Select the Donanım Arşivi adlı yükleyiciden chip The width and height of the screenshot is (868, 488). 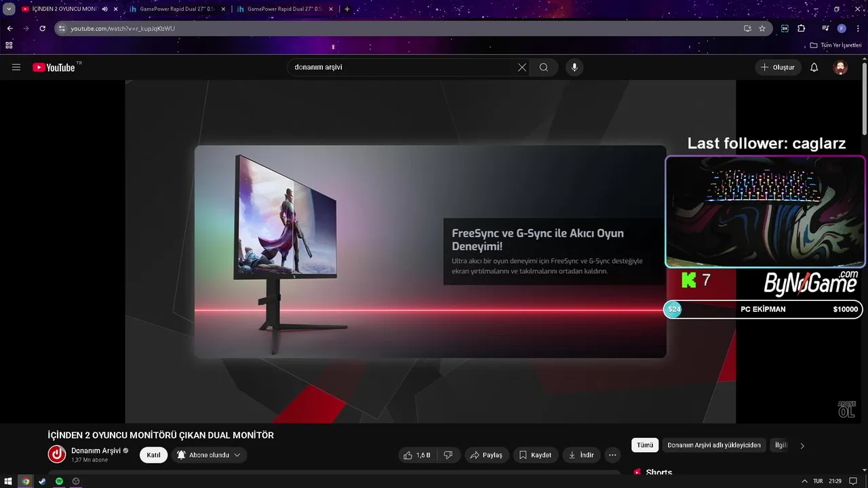tap(714, 445)
